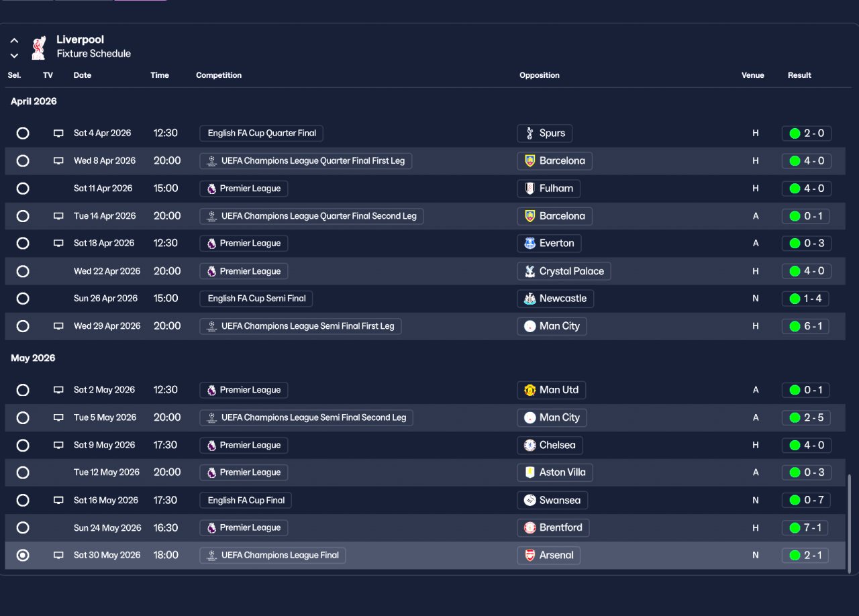Select the Newcastle FA Cup Semi Final radio
The height and width of the screenshot is (616, 859).
(x=23, y=299)
